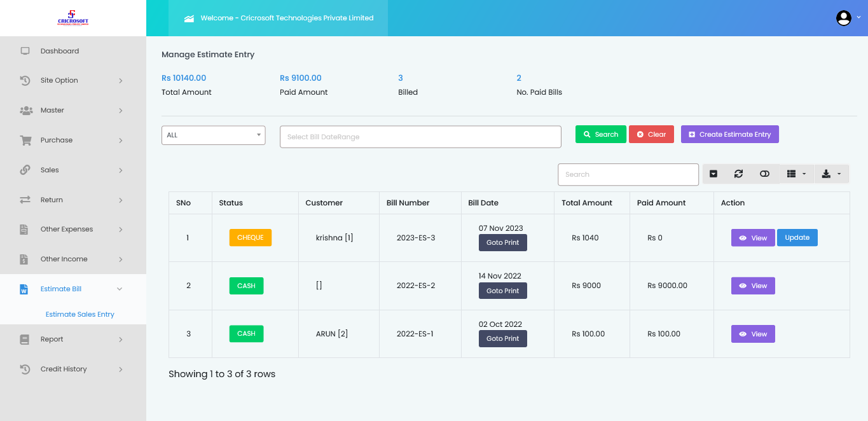Click Goto Print for 07 Nov 2023
The image size is (868, 421).
click(503, 242)
